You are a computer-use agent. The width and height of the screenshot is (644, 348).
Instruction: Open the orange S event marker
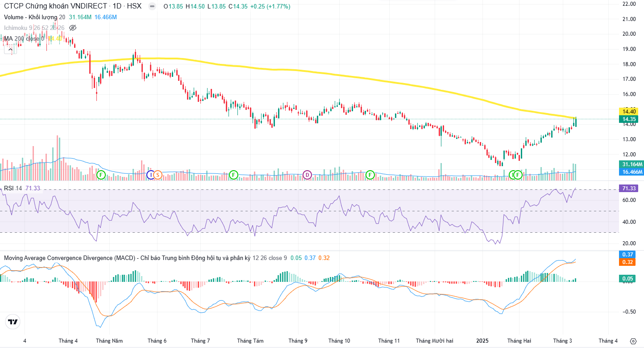pyautogui.click(x=157, y=175)
